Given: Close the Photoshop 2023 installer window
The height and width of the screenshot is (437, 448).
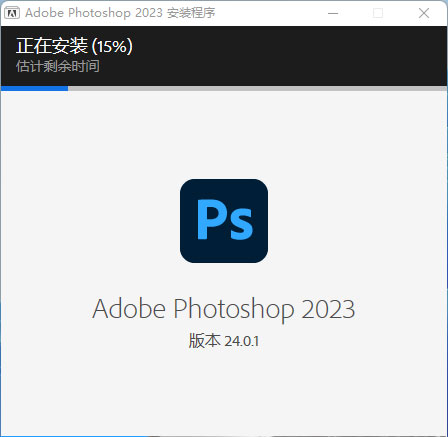Looking at the screenshot, I should click(424, 13).
